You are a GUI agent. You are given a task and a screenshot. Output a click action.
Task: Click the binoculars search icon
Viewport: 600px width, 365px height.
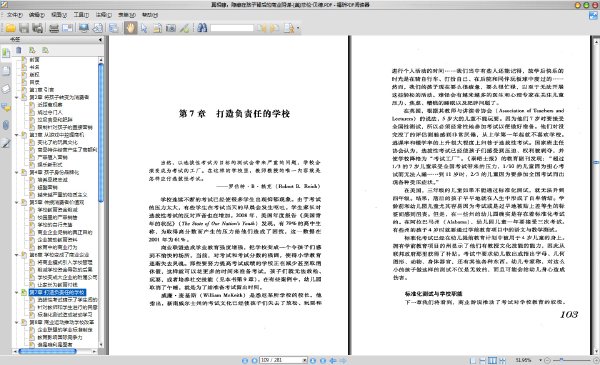click(x=202, y=28)
